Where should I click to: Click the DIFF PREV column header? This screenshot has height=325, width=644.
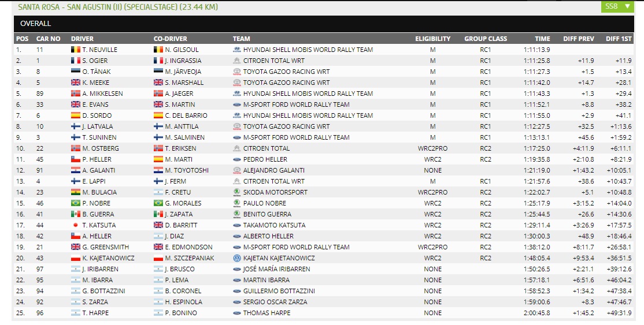pos(578,39)
